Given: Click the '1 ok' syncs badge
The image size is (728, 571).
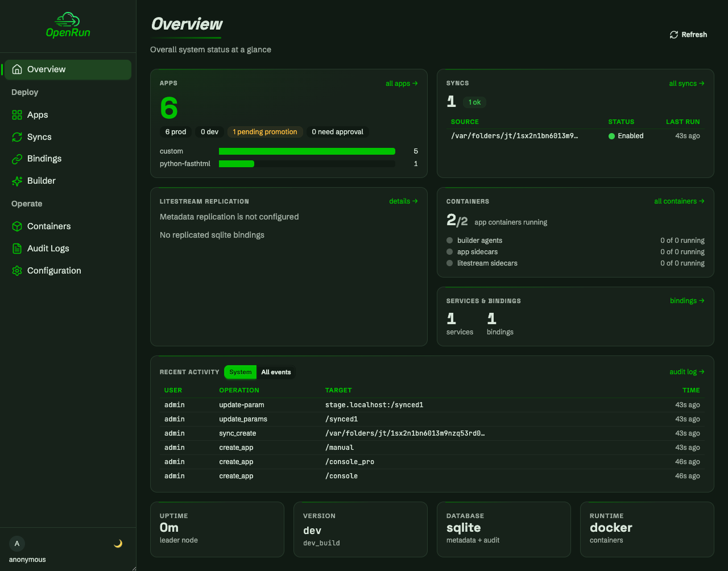Looking at the screenshot, I should pyautogui.click(x=474, y=102).
